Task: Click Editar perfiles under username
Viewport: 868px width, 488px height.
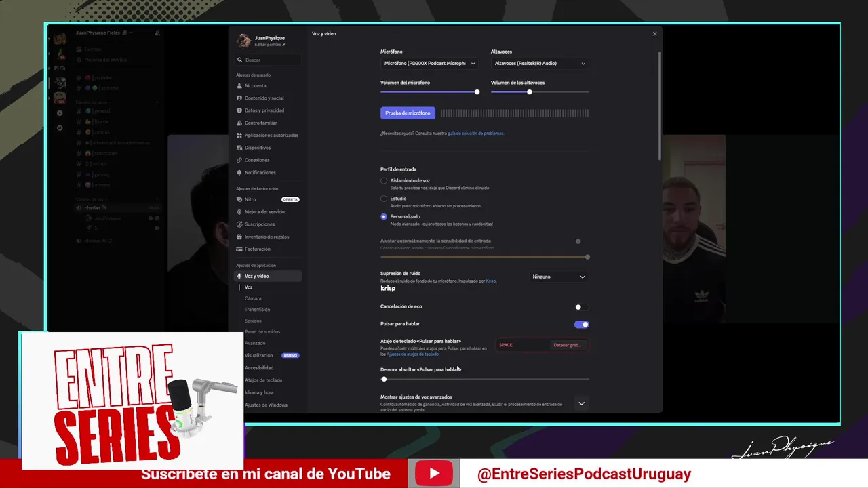Action: point(268,45)
